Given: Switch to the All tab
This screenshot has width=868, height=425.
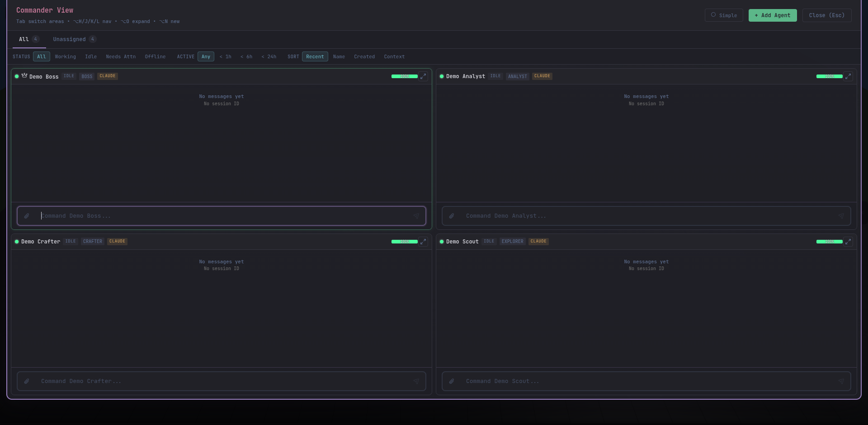Looking at the screenshot, I should click(29, 39).
